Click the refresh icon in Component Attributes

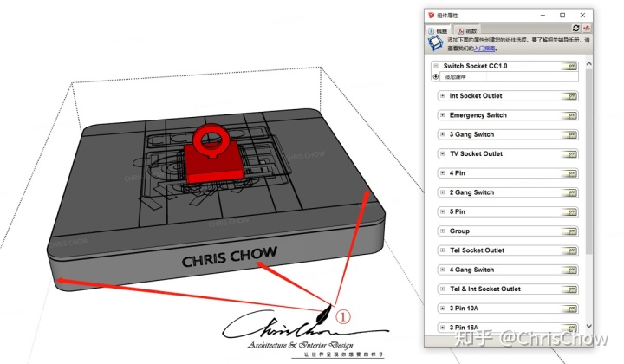[x=575, y=28]
